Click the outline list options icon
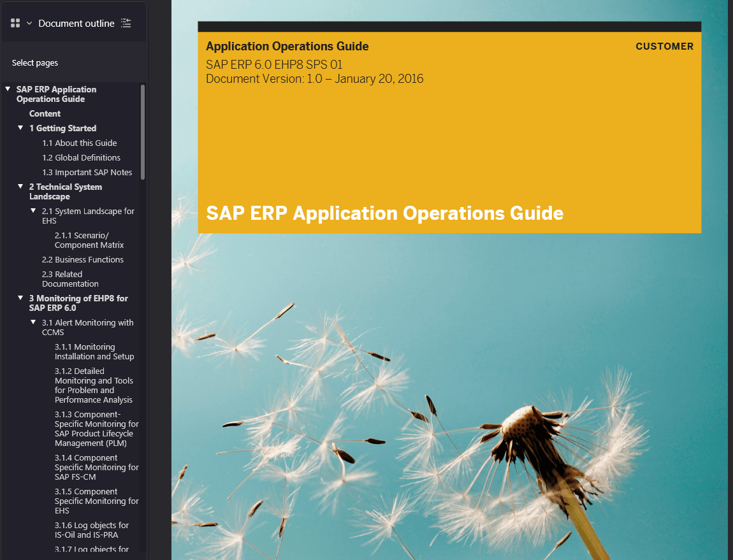The image size is (733, 560). [x=126, y=23]
